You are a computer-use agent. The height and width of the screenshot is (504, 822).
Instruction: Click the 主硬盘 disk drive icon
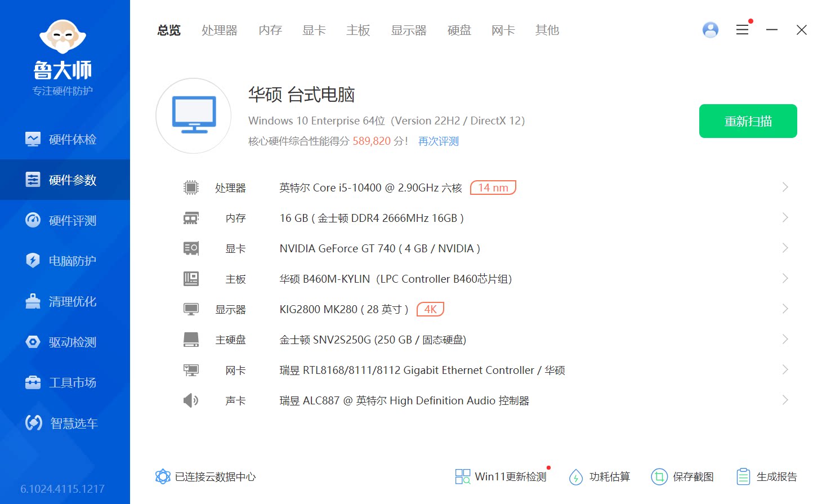[x=191, y=340]
